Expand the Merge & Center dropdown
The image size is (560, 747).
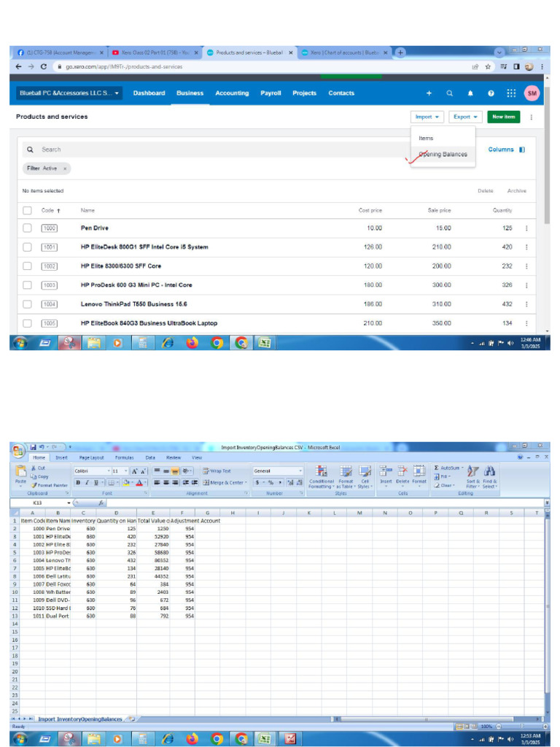(246, 483)
